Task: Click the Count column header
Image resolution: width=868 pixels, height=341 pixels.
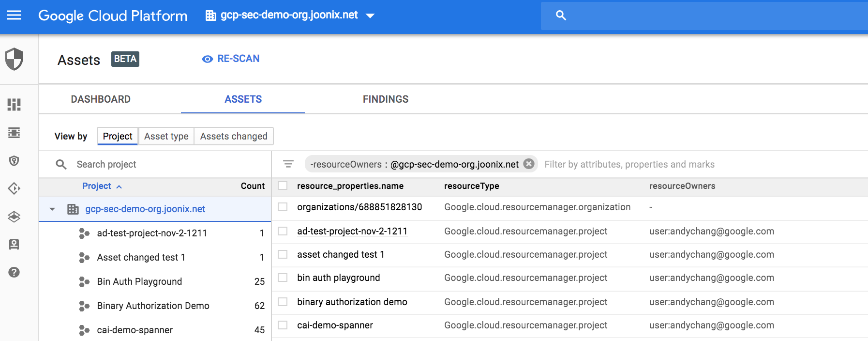Action: 253,186
